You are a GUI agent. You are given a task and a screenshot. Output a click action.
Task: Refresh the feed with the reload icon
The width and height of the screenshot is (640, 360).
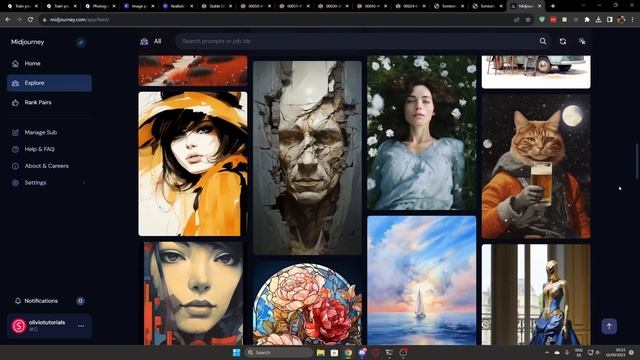563,41
